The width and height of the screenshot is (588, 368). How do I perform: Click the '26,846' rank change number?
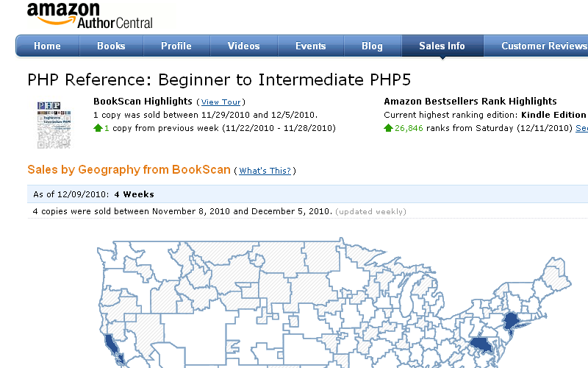click(x=409, y=128)
